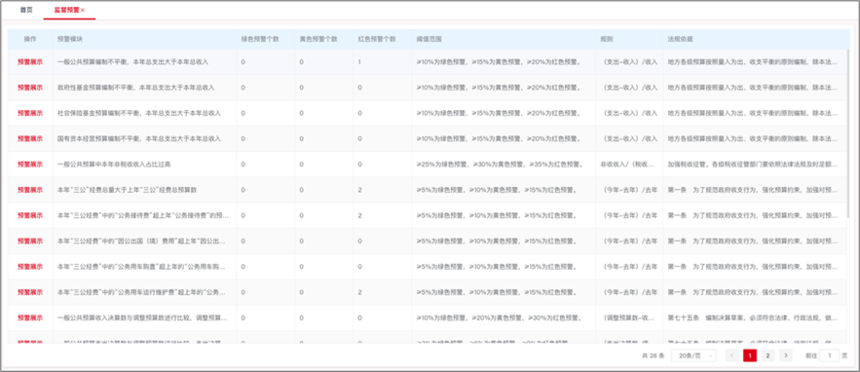Viewport: 860px width, 372px height.
Task: Select module text 一般公共预算编制不平衡，本年总支出大于本年总收入
Action: point(133,62)
